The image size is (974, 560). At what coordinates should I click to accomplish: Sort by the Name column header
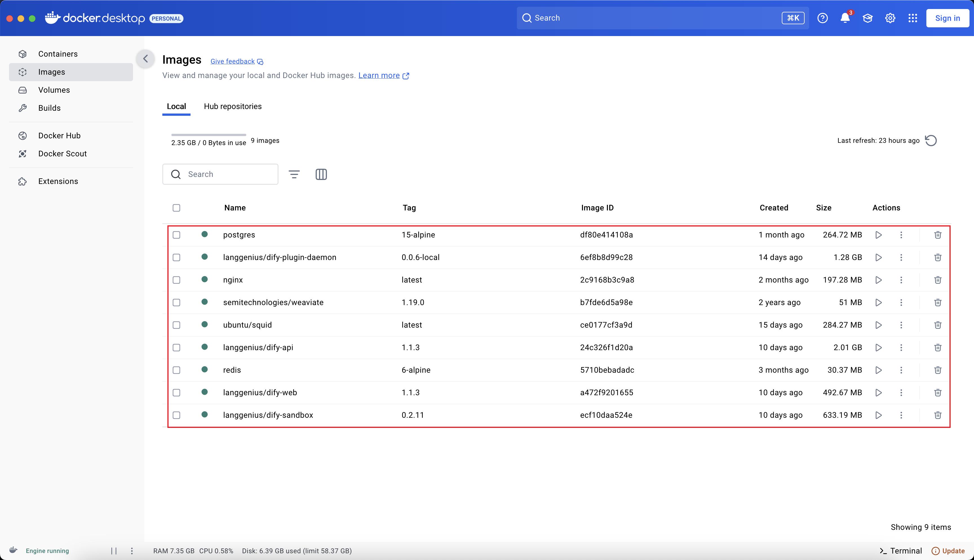pyautogui.click(x=235, y=208)
